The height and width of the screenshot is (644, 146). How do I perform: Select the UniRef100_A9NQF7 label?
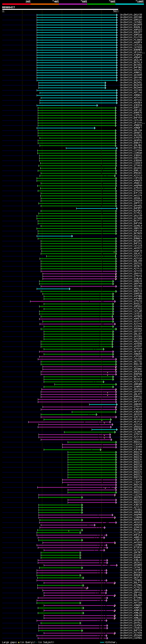[131, 128]
